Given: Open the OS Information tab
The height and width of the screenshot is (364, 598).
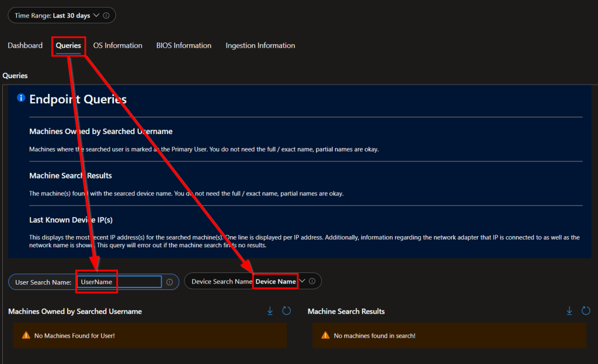Looking at the screenshot, I should (x=117, y=45).
